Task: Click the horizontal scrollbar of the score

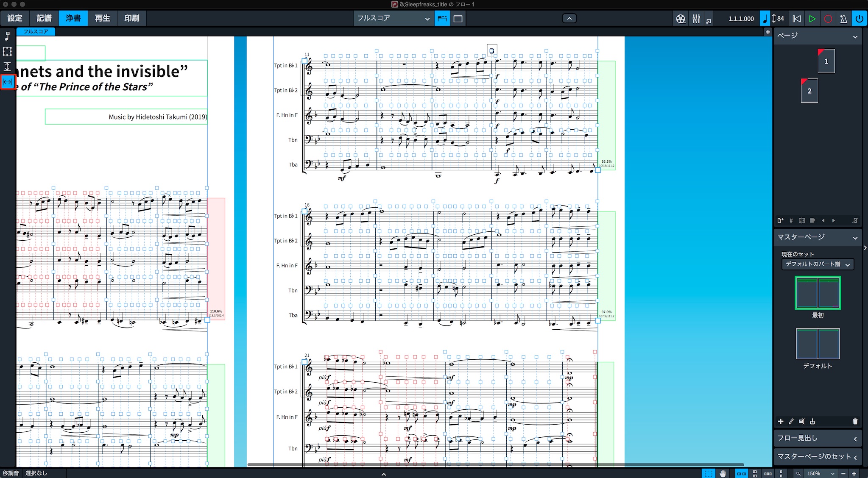Action: [x=495, y=465]
